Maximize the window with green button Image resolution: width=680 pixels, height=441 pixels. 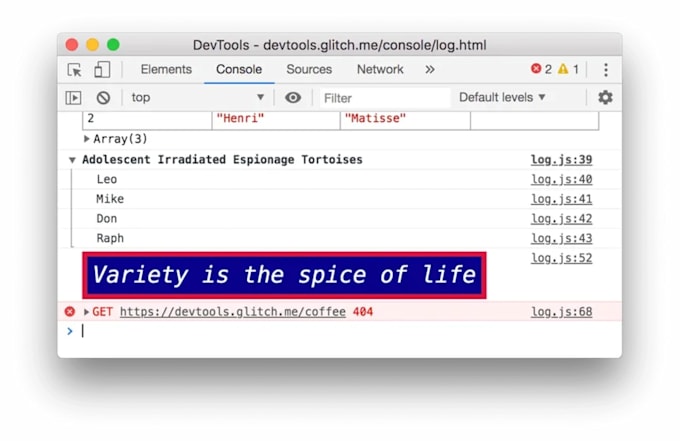(113, 45)
